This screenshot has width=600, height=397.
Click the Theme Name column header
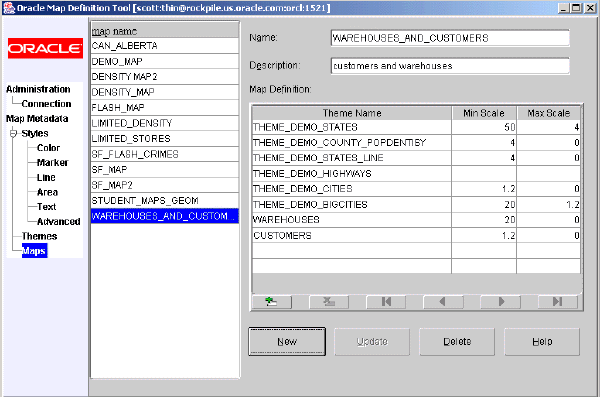[x=352, y=113]
